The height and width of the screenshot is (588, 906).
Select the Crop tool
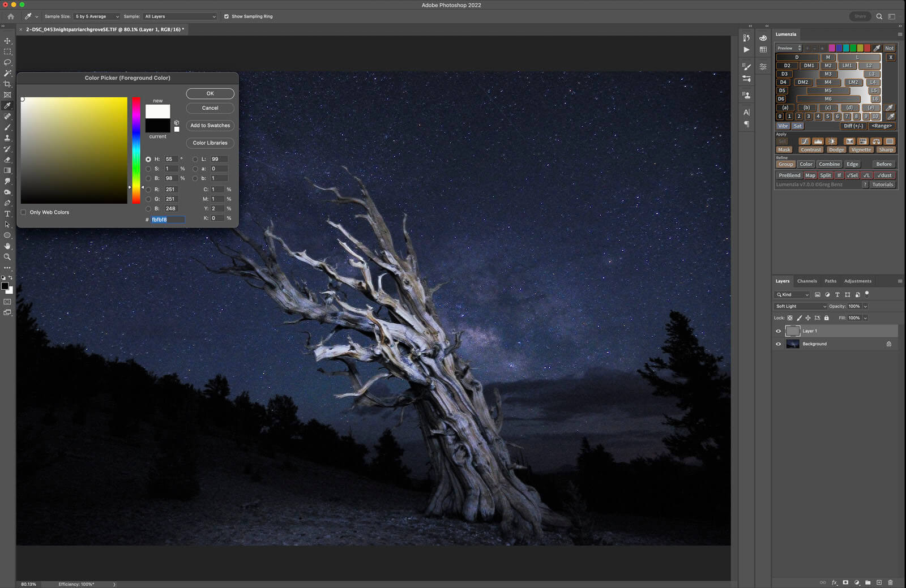coord(7,84)
